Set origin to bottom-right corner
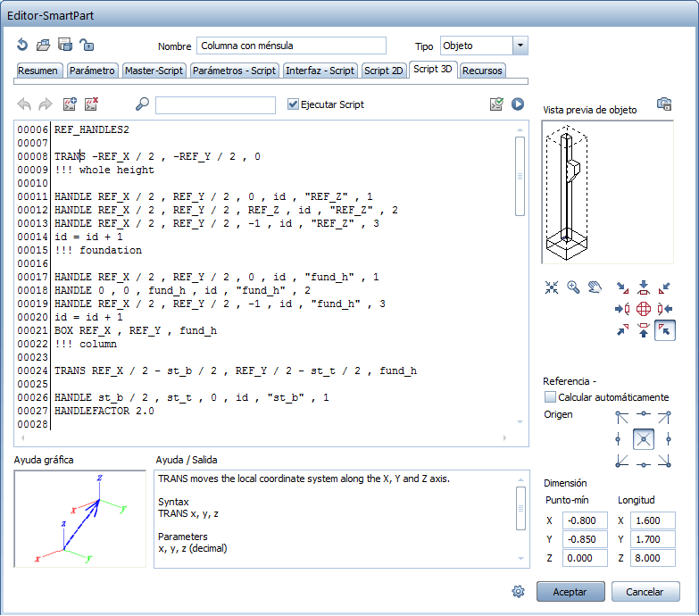 click(664, 461)
